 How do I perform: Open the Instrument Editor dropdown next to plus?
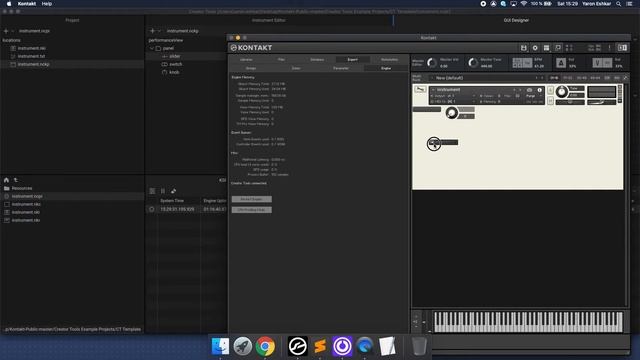point(159,31)
